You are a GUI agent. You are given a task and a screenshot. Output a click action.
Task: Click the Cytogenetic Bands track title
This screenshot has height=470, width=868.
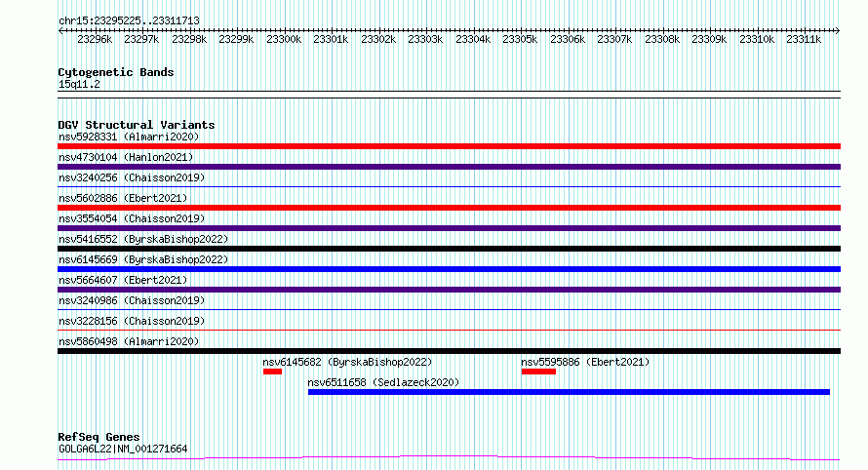point(116,72)
